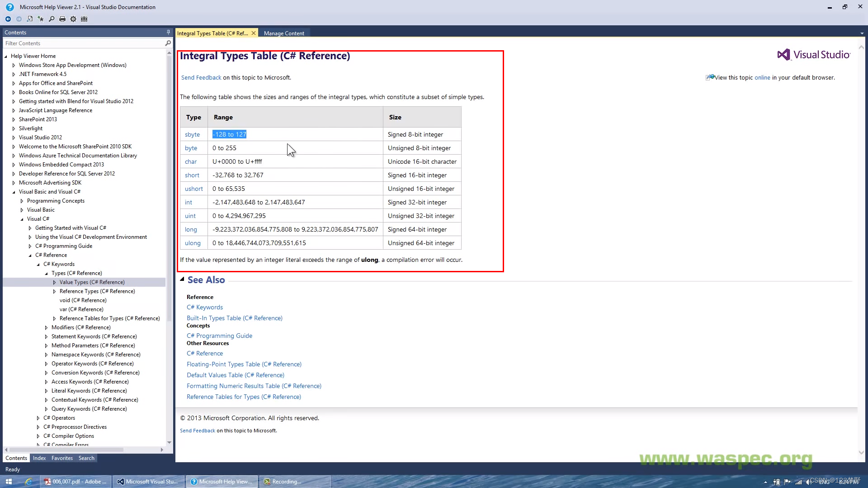Expand Reference Types (C# Reference) node
The image size is (868, 488).
(54, 291)
